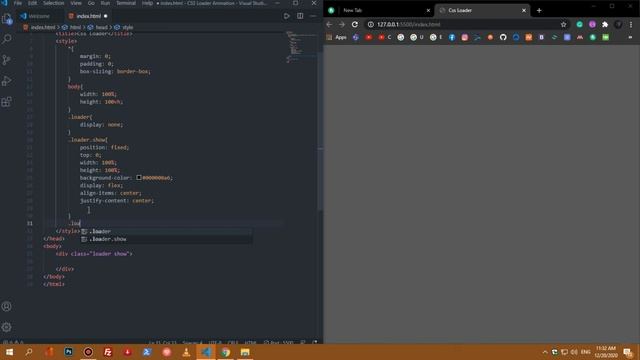Open the File menu in VS Code

(18, 3)
